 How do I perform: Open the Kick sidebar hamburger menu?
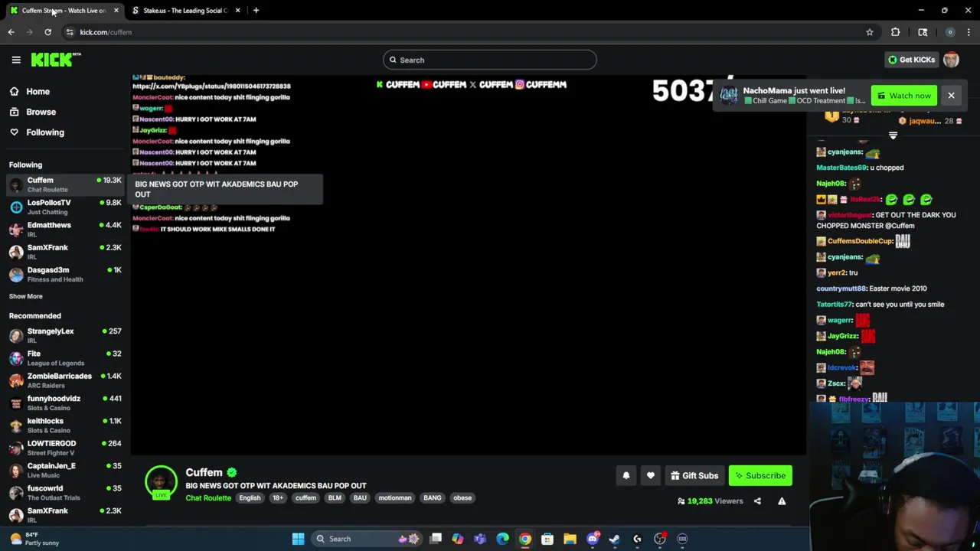[x=16, y=60]
